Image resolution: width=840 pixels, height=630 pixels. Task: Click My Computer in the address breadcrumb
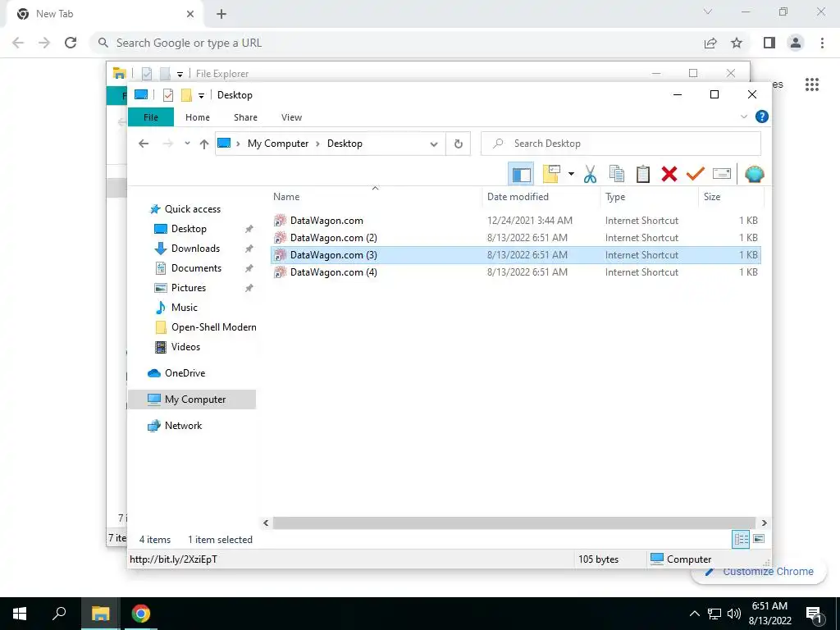tap(278, 144)
